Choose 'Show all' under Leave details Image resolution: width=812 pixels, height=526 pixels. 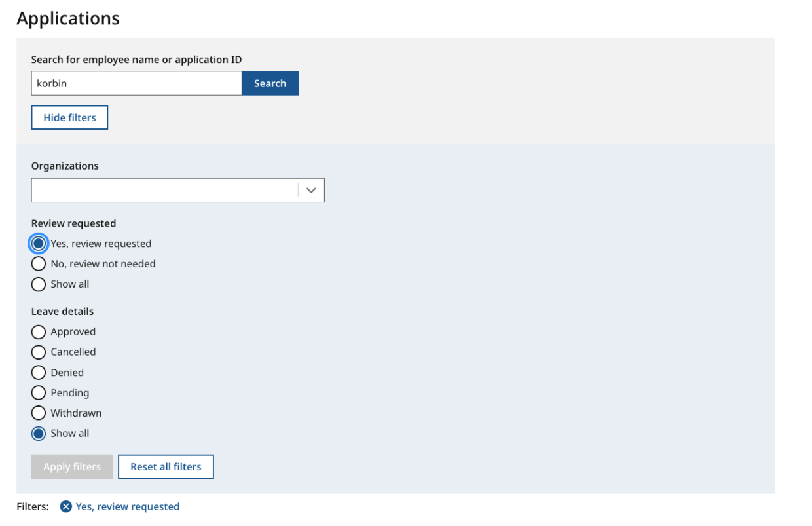click(39, 434)
